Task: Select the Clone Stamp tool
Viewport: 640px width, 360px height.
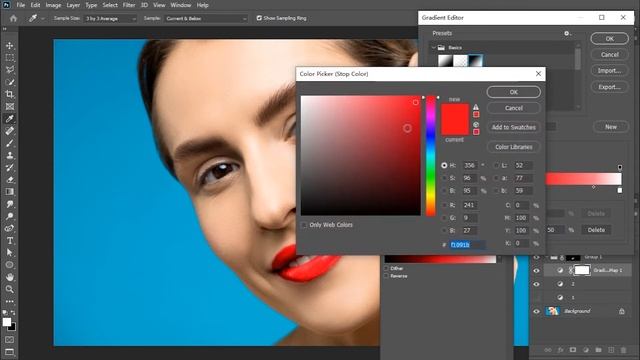Action: 9,156
